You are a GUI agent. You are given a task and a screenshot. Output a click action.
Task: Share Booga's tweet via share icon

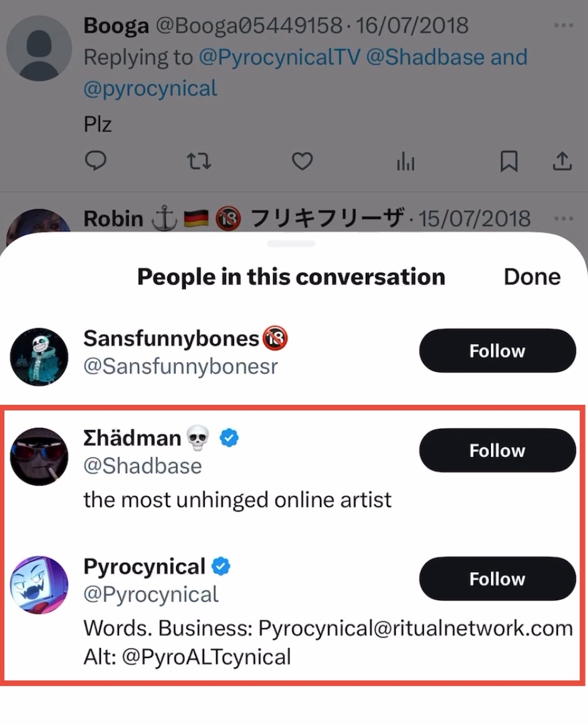562,161
